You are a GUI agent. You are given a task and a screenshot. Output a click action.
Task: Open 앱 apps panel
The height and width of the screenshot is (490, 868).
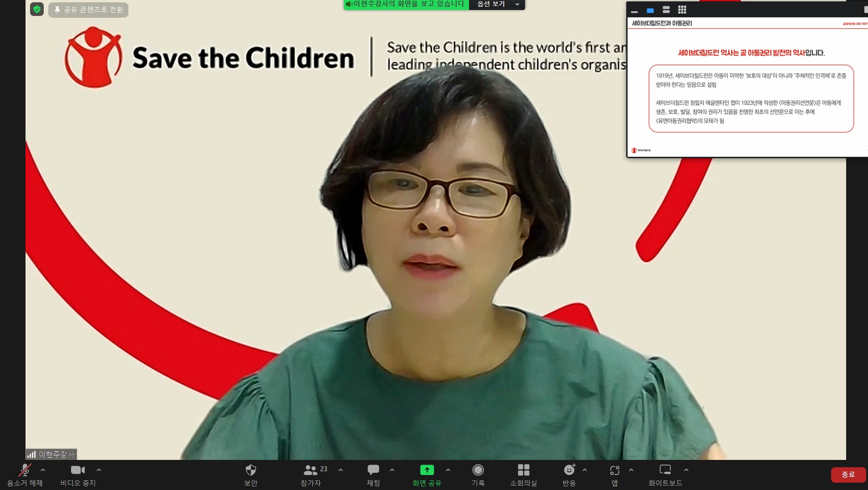(614, 475)
